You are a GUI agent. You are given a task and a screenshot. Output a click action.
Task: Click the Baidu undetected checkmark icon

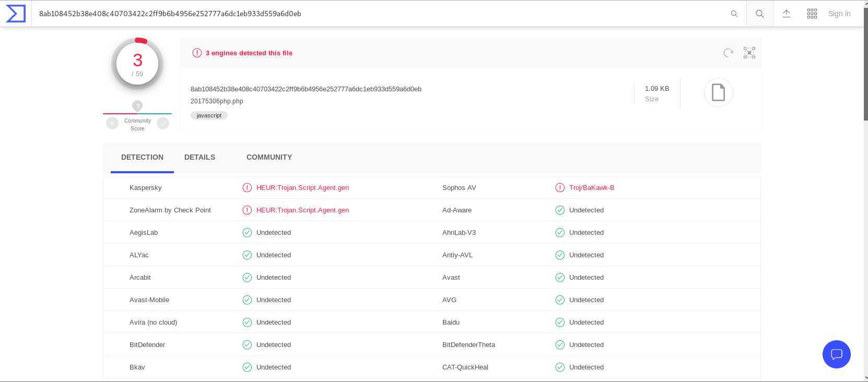(560, 322)
